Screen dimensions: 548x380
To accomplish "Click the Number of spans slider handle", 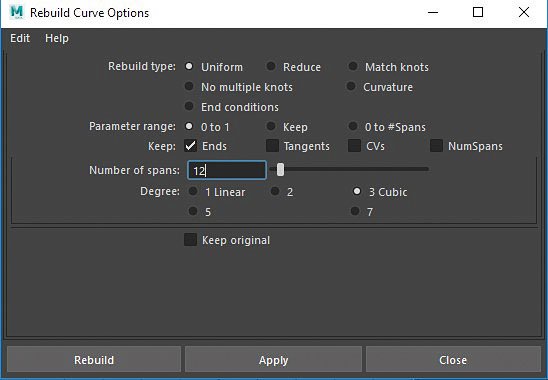I will click(280, 170).
